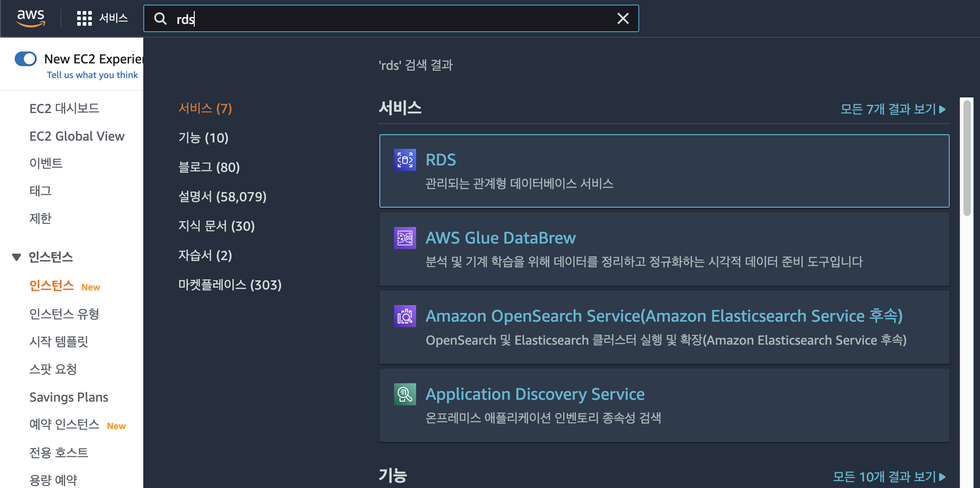Screen dimensions: 980x488
Task: Open the RDS service result
Action: click(x=664, y=171)
